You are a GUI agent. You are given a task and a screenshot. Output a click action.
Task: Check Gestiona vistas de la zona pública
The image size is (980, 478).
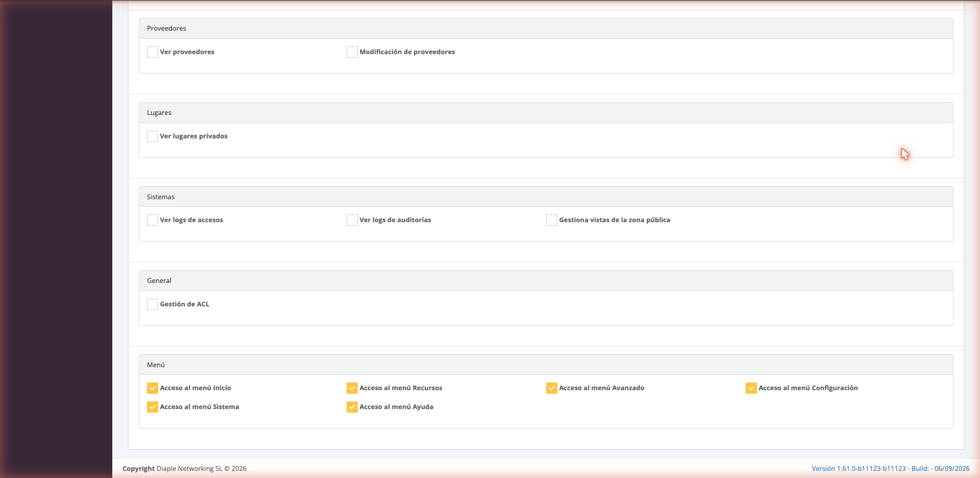(551, 220)
